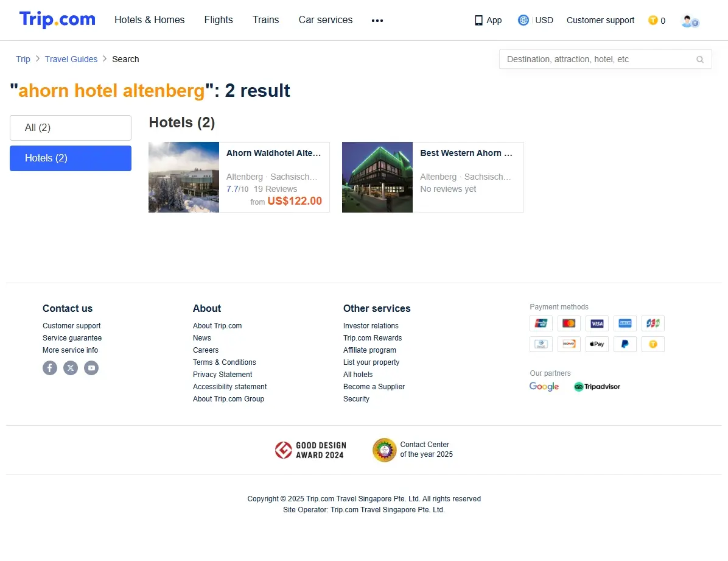The width and height of the screenshot is (728, 561).
Task: Click the Google partner logo
Action: point(544,387)
